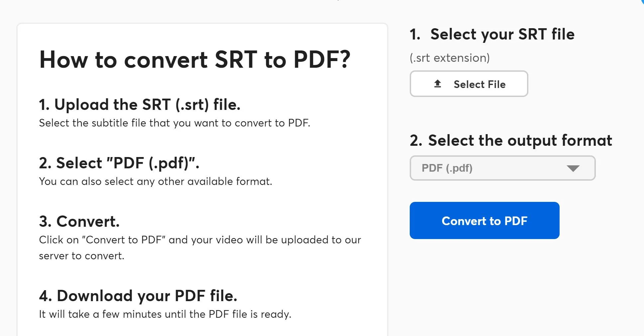
Task: Click step '1. Upload the SRT (.srt) file.'
Action: tap(140, 105)
